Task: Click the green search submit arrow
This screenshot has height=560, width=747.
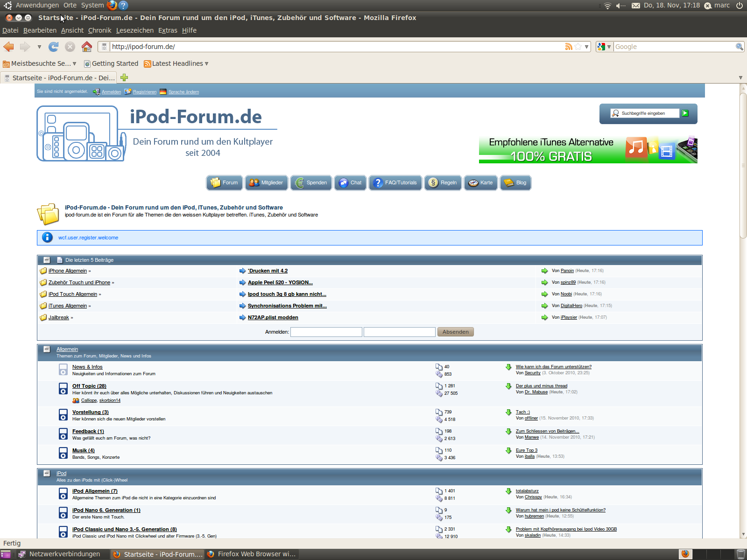Action: point(685,113)
